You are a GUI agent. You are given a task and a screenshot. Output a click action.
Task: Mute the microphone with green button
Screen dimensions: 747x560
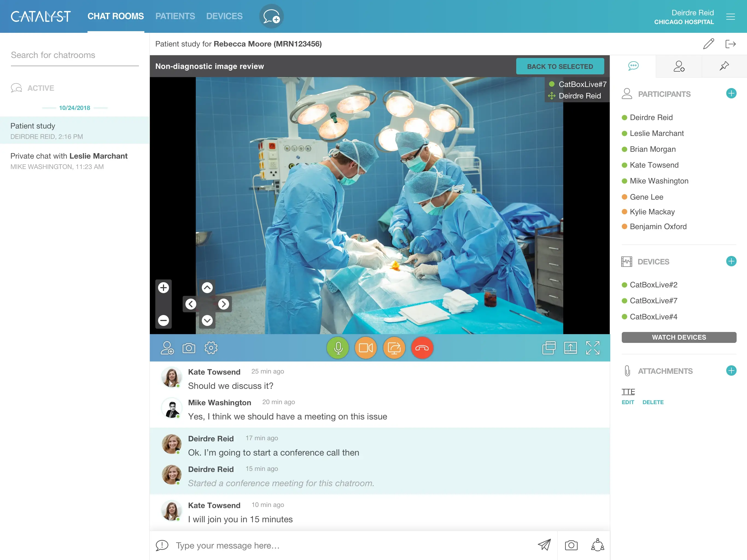(x=338, y=348)
